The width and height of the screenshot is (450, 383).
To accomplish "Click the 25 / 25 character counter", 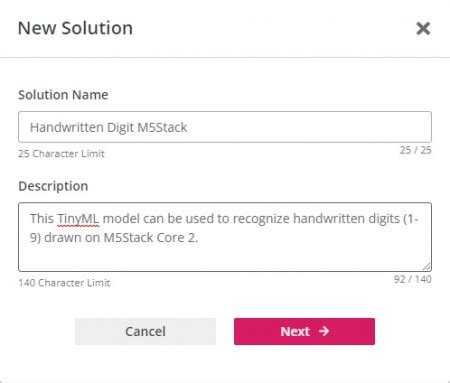I will point(416,150).
